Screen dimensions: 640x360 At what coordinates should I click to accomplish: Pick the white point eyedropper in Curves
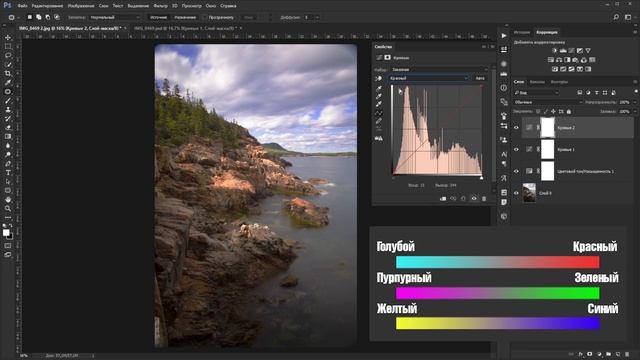[379, 104]
